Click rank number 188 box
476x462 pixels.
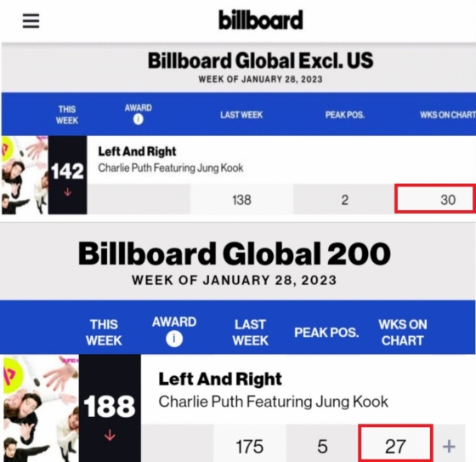pyautogui.click(x=110, y=408)
